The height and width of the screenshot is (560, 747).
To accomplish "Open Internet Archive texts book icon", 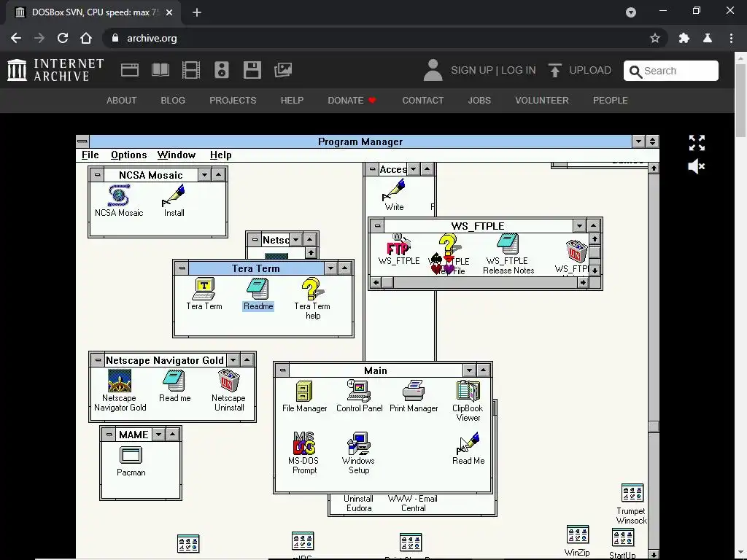I will pyautogui.click(x=160, y=70).
